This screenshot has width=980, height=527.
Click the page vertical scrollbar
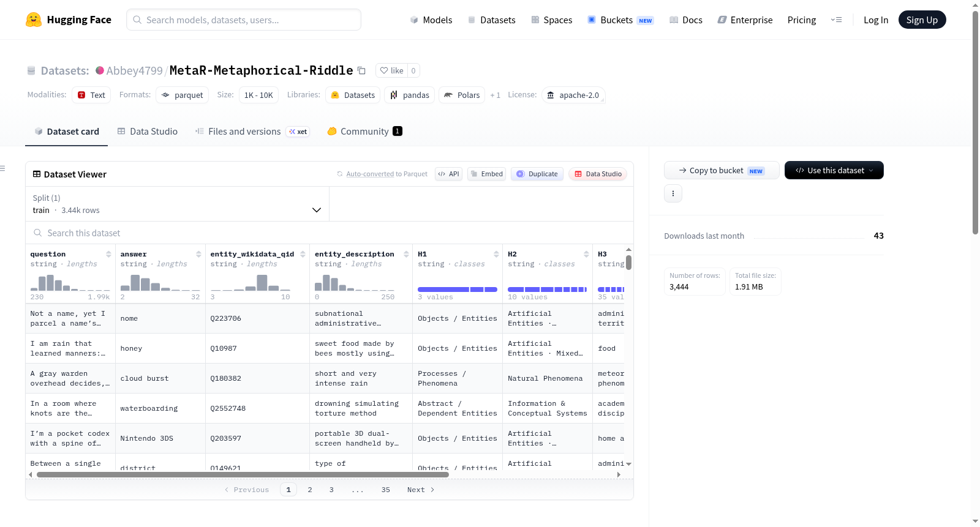[975, 122]
